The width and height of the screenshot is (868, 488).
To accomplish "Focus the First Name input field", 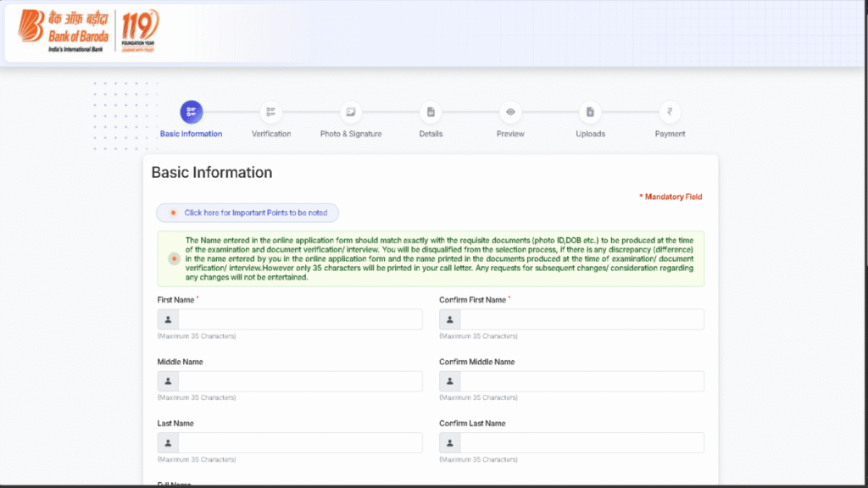I will (x=300, y=319).
